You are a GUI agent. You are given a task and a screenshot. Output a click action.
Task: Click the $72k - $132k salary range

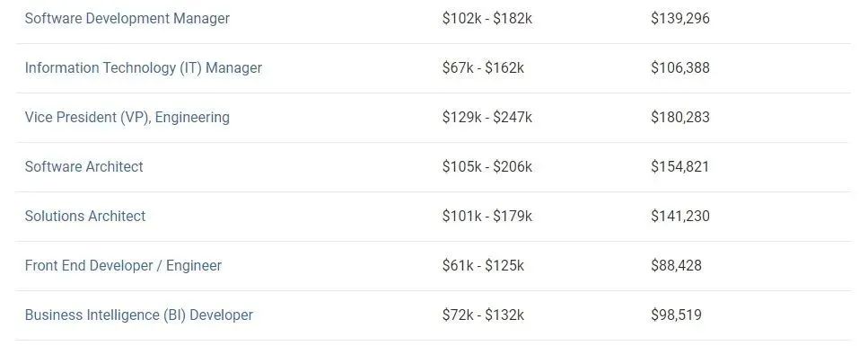coord(483,315)
